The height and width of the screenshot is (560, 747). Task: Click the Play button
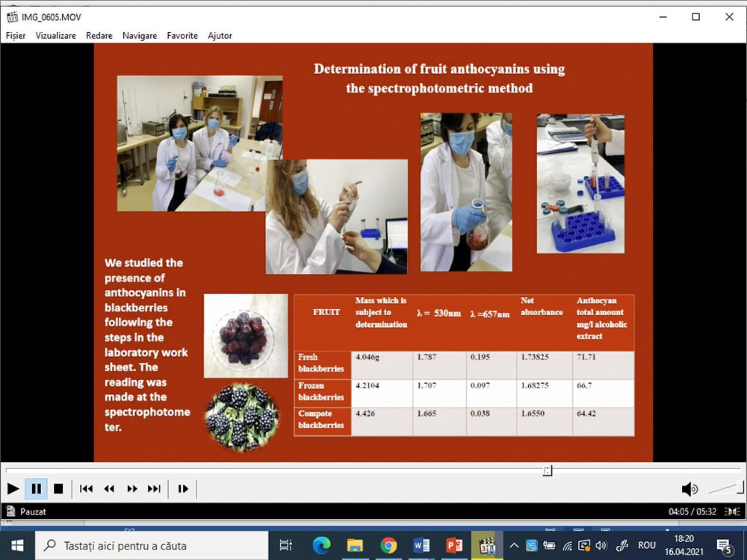pyautogui.click(x=13, y=489)
